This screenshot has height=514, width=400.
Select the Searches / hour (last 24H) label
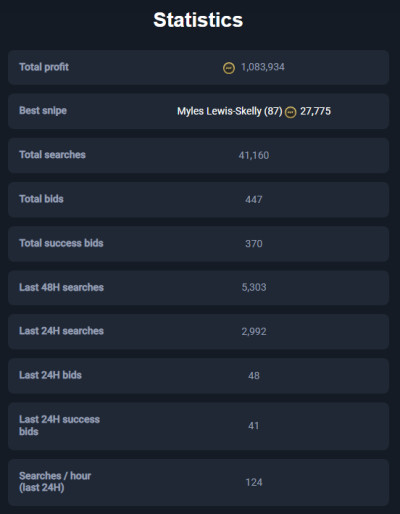tap(55, 482)
